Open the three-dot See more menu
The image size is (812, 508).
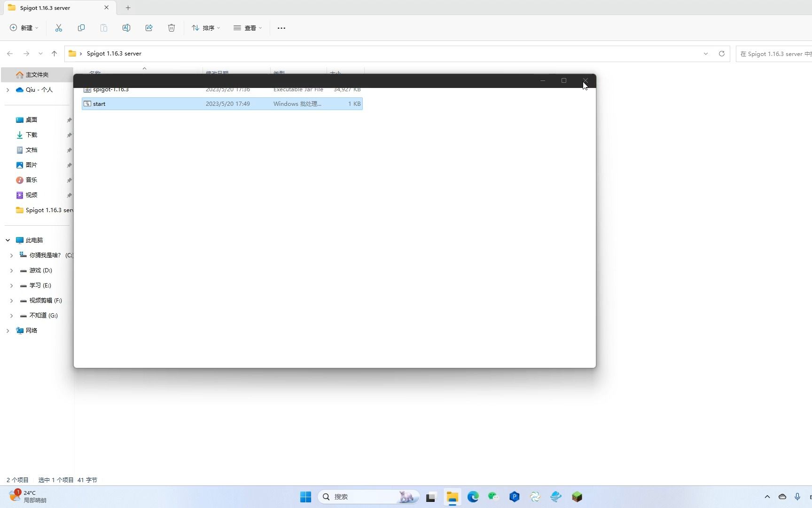pyautogui.click(x=281, y=28)
